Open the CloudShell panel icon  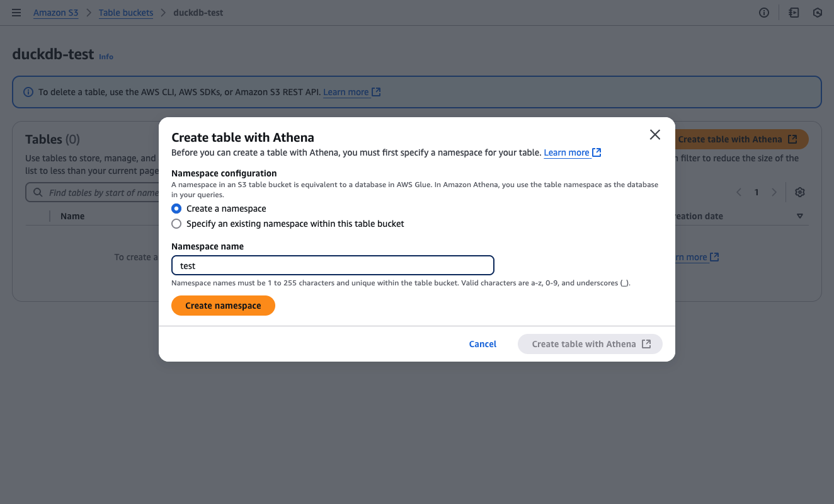tap(794, 13)
